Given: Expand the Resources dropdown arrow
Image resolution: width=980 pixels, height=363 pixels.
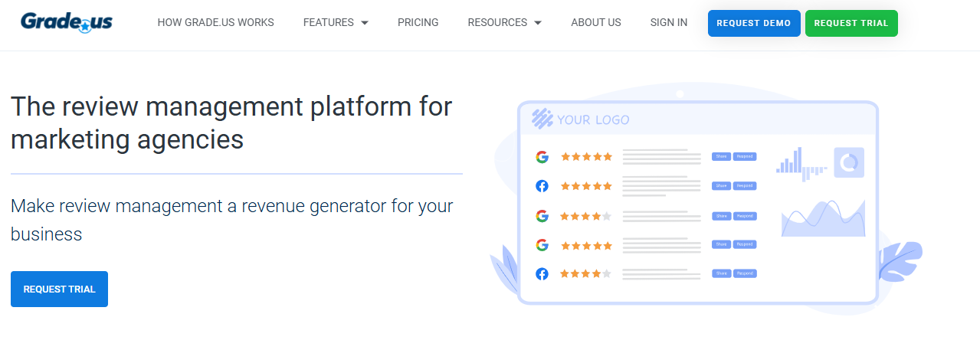Looking at the screenshot, I should click(538, 23).
